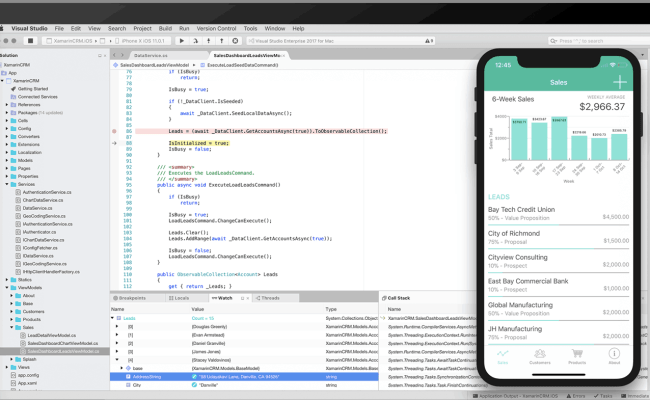Open the Run menu
Screen dimensions: 650x400
pos(184,28)
